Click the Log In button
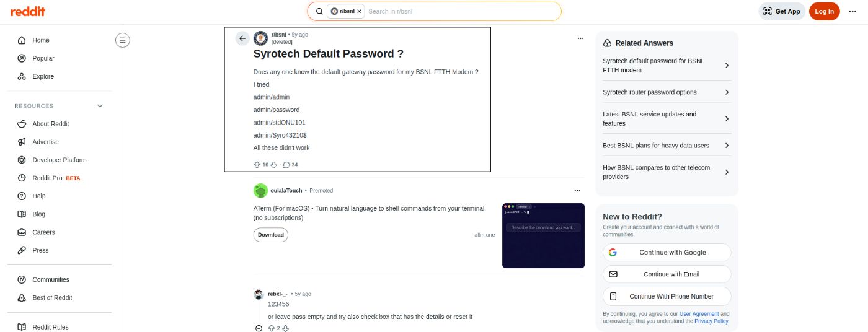The width and height of the screenshot is (868, 332). pos(824,11)
